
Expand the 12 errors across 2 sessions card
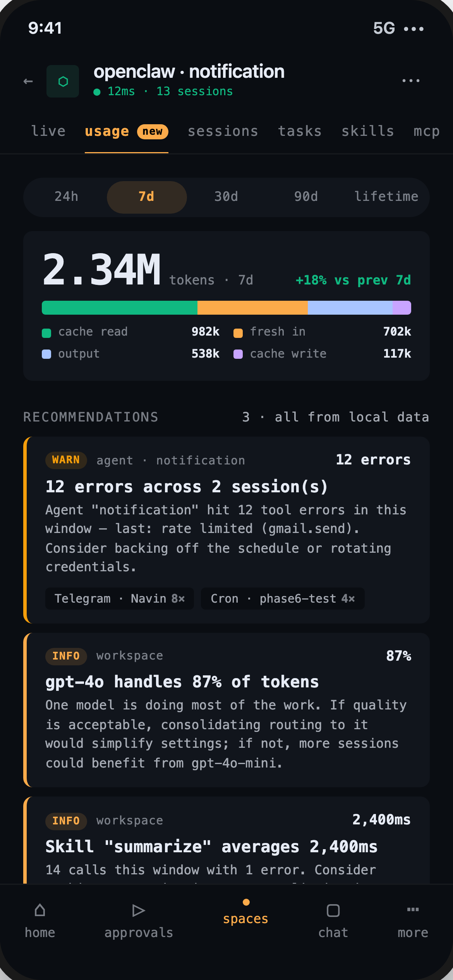[226, 530]
